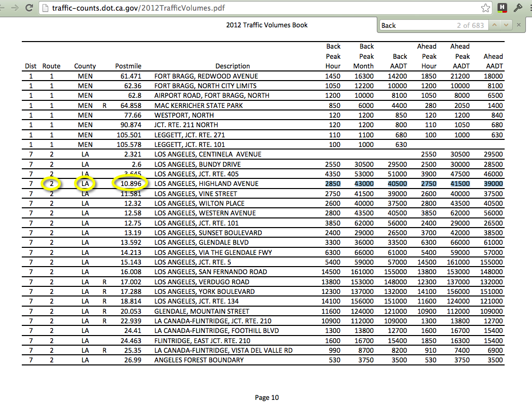Close the find bar
532x407 pixels.
tap(518, 25)
